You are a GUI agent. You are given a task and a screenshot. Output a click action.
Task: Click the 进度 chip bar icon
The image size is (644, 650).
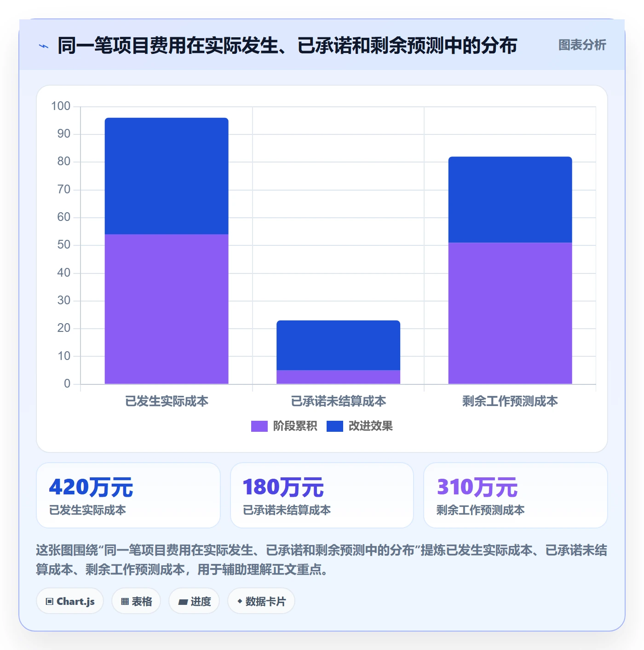tap(183, 602)
